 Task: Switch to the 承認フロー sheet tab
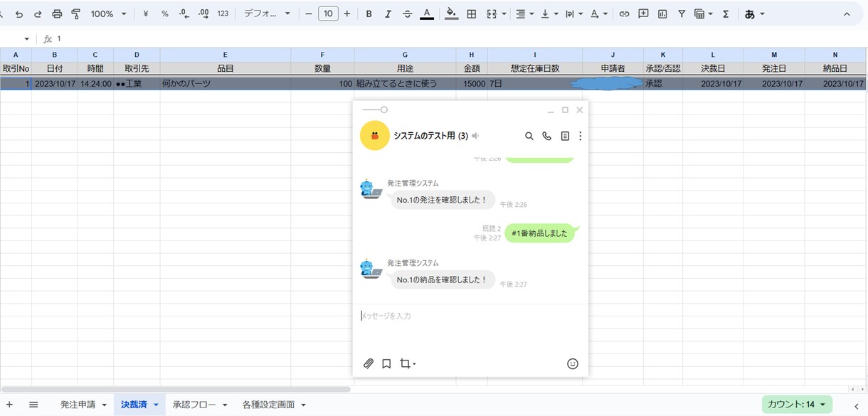click(193, 405)
